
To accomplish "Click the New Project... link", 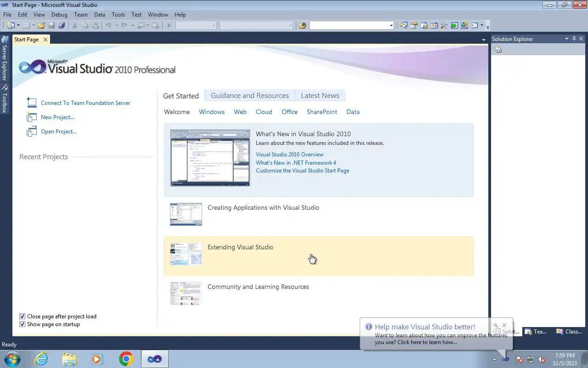I will (x=57, y=117).
